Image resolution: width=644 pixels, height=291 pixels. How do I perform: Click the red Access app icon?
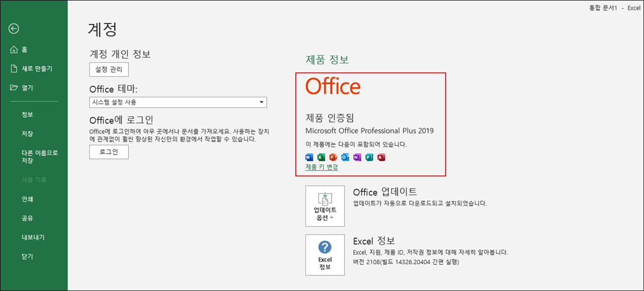(x=381, y=158)
